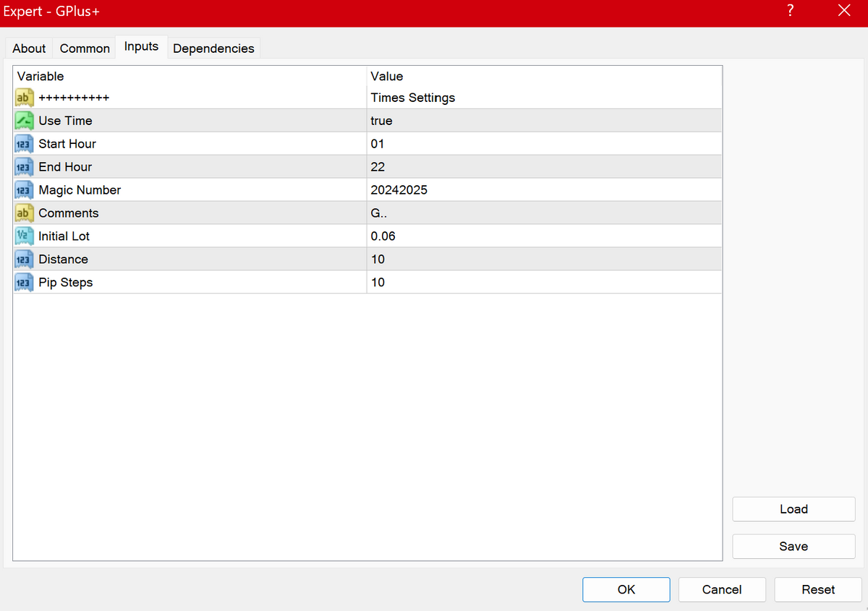This screenshot has width=868, height=611.
Task: Click the integer icon beside Pip Steps
Action: pos(23,283)
